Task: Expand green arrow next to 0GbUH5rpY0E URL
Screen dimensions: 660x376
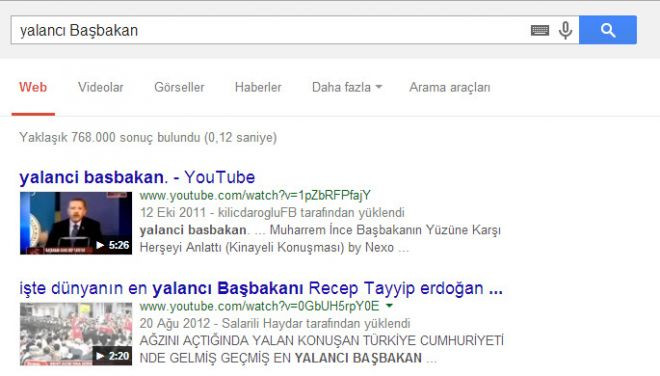Action: click(x=389, y=306)
